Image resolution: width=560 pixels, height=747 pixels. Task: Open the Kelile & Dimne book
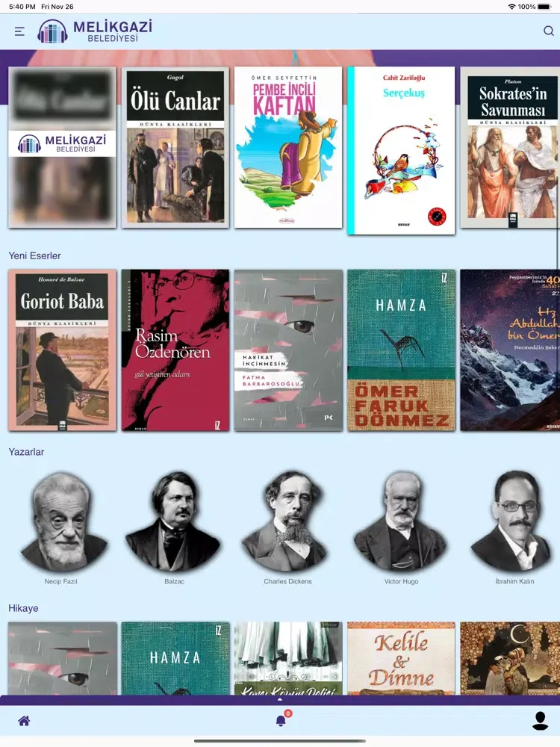pyautogui.click(x=401, y=658)
